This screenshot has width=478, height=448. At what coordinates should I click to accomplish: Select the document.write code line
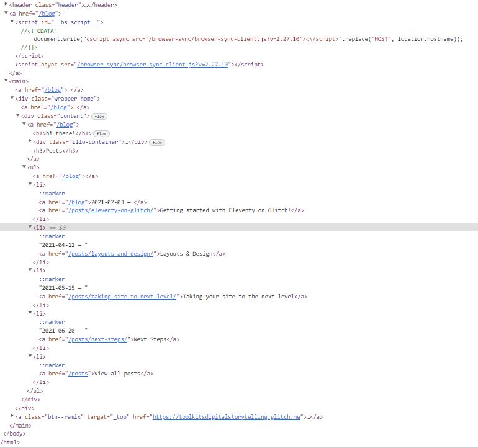248,39
